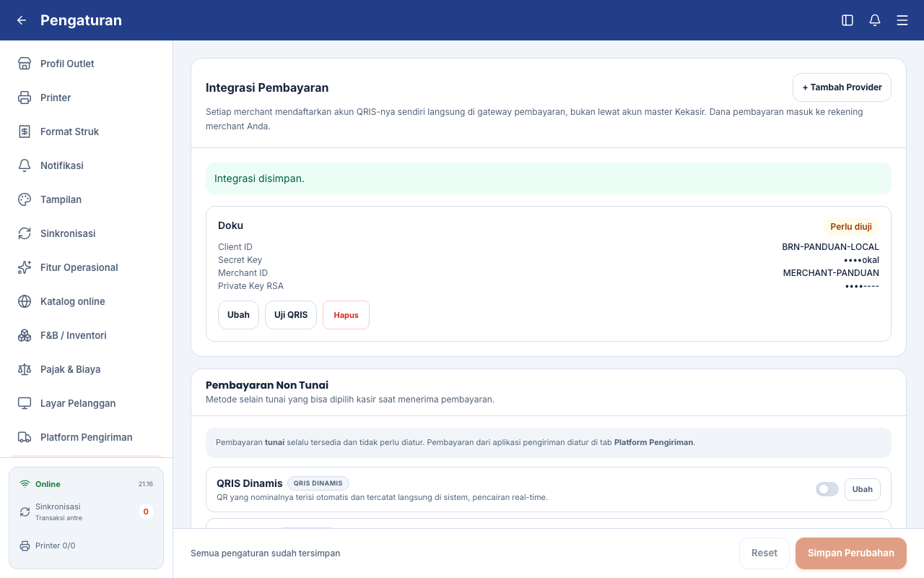
Task: Click Ubah button under Doku credentials
Action: 238,315
